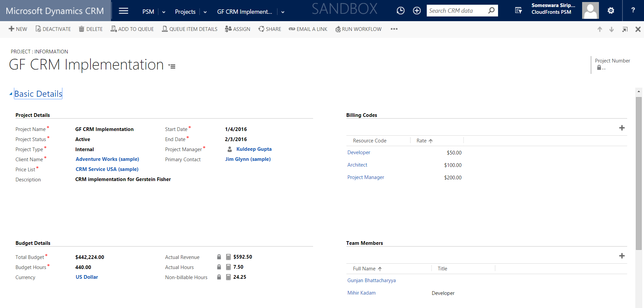Click Budget Hours value 440.00
The image size is (644, 308).
tap(83, 267)
